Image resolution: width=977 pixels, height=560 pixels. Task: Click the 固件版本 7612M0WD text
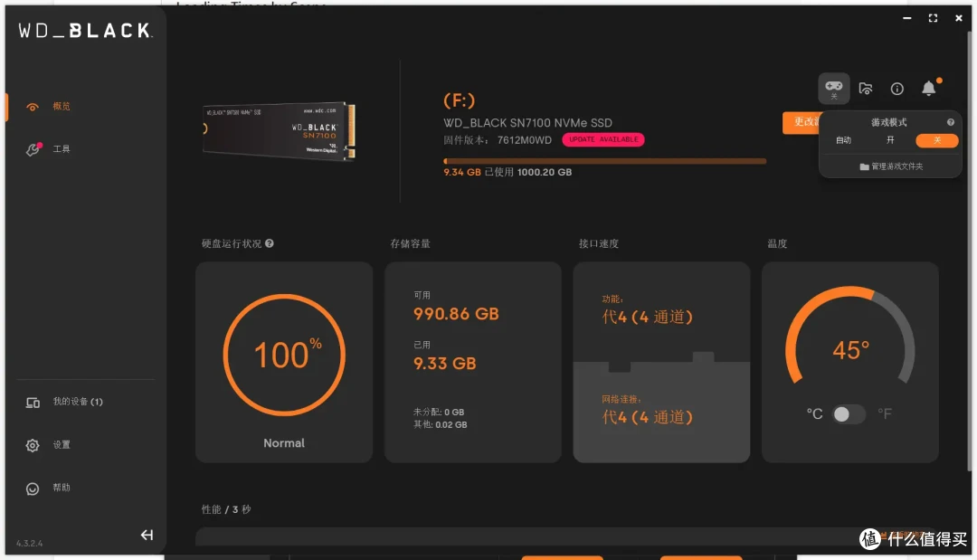tap(498, 140)
